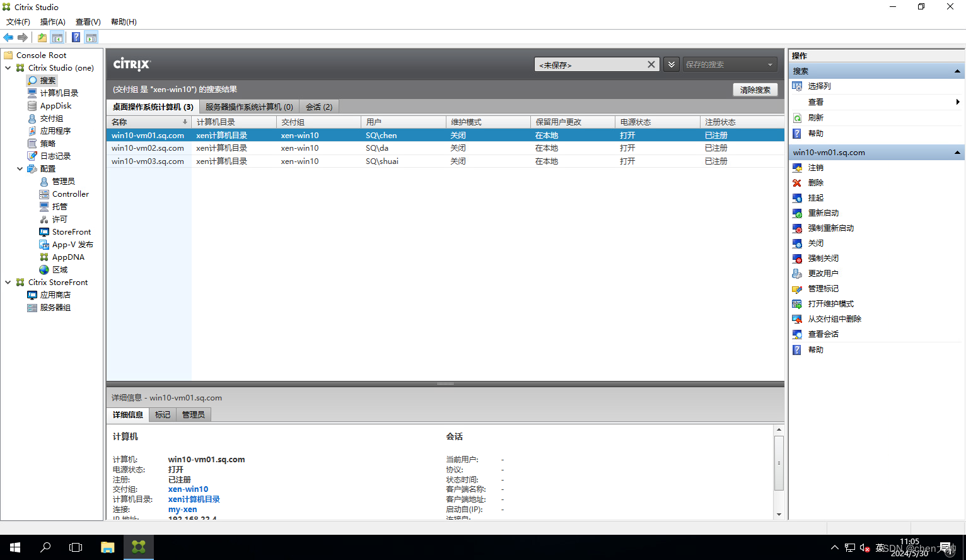
Task: Click the 清除搜索 clear search button
Action: point(755,90)
